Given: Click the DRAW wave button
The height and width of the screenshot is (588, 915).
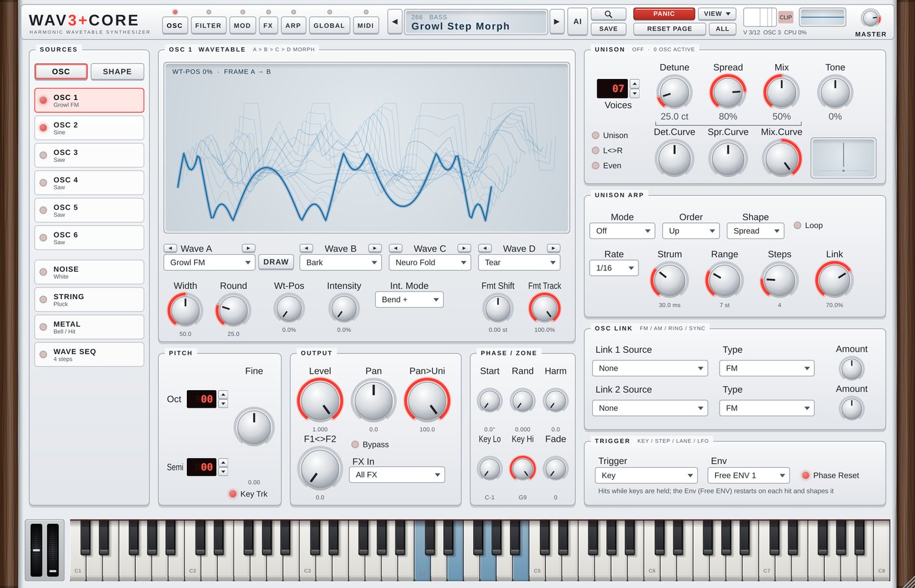Looking at the screenshot, I should click(276, 262).
